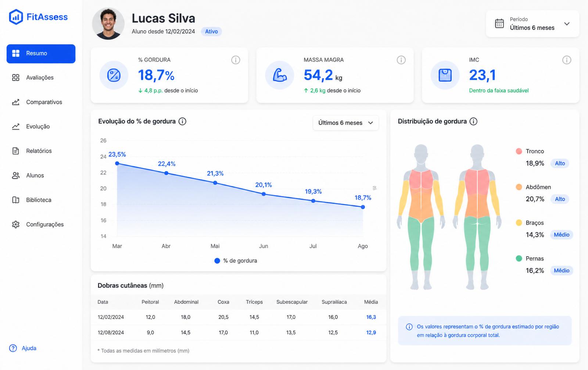Click Mar data point 23,5%
Viewport: 588px width, 370px height.
click(x=117, y=163)
